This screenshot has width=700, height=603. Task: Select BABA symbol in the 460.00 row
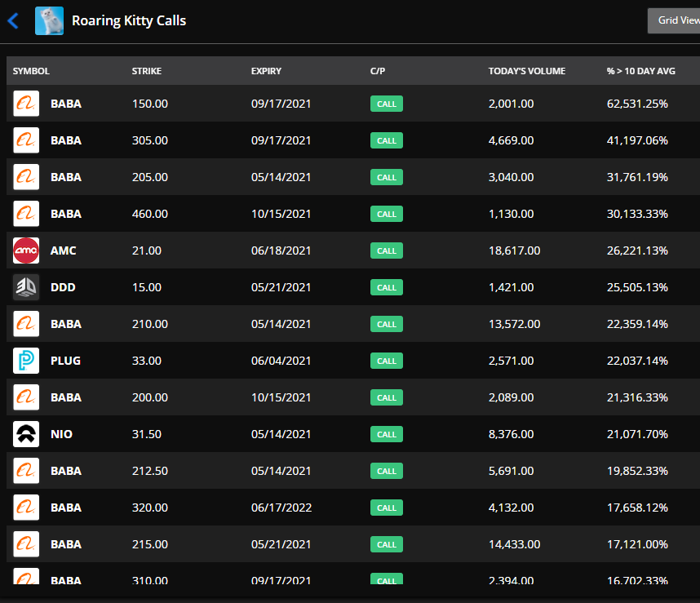pos(66,214)
